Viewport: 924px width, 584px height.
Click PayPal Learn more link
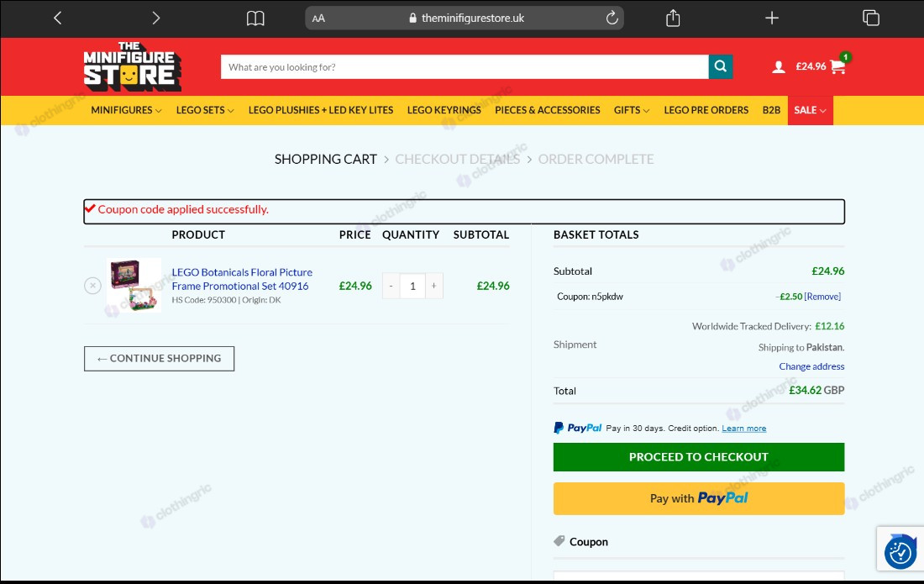(x=743, y=429)
